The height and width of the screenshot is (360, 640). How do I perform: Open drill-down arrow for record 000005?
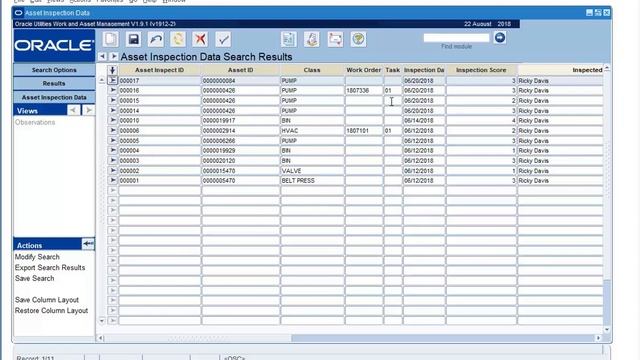pos(113,140)
